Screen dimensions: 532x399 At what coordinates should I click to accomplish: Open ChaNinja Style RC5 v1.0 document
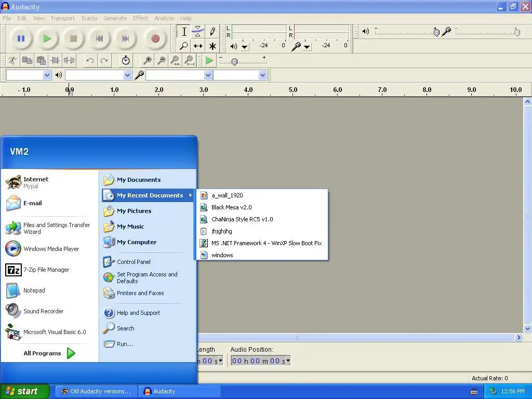(x=262, y=219)
